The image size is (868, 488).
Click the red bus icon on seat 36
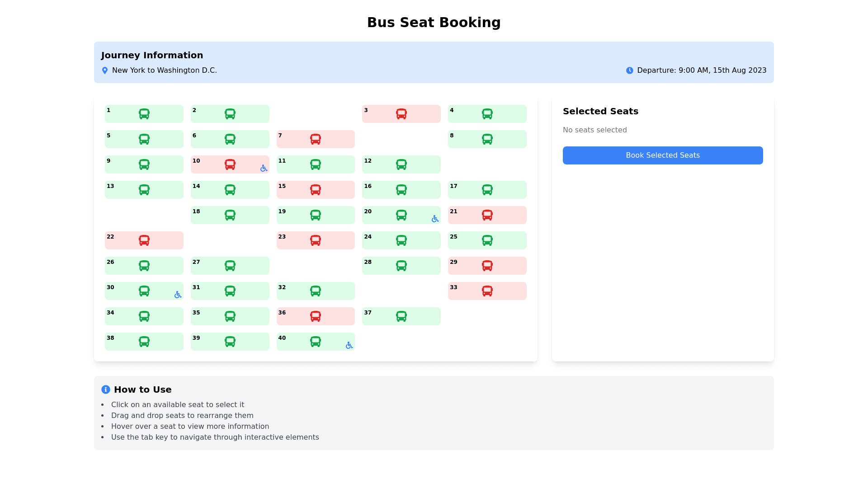(316, 316)
